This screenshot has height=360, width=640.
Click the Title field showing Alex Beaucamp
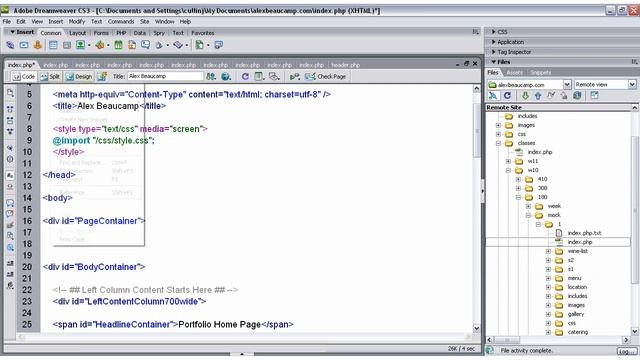coord(165,76)
